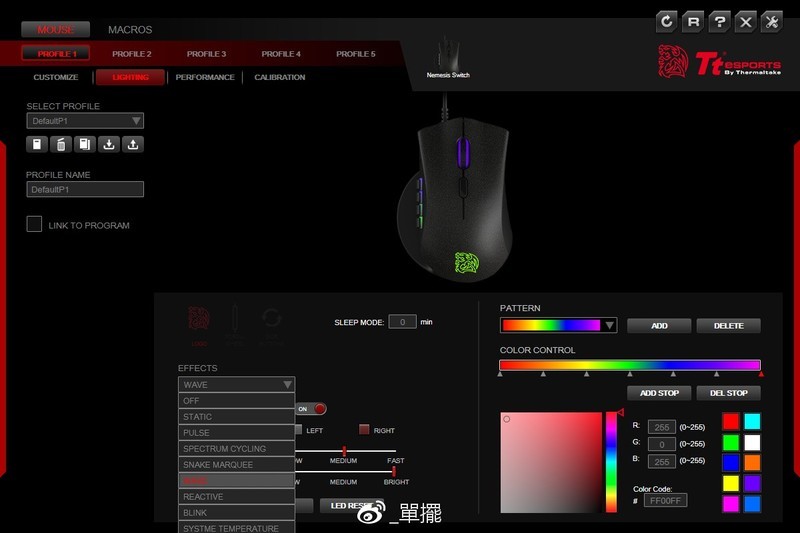Select the Logo lighting zone icon
Screen dimensions: 800x533
pyautogui.click(x=199, y=324)
